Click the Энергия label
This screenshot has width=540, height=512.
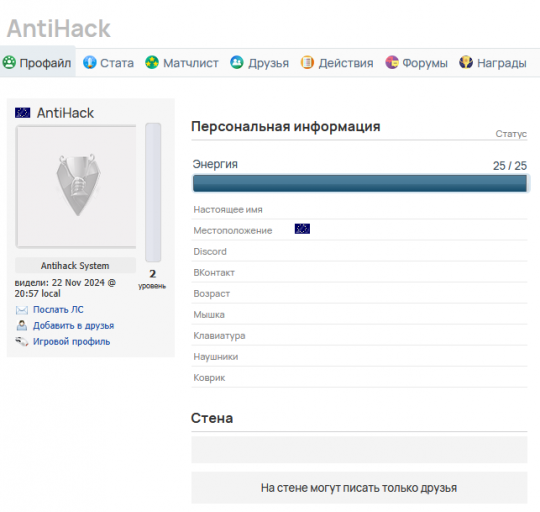coord(215,164)
